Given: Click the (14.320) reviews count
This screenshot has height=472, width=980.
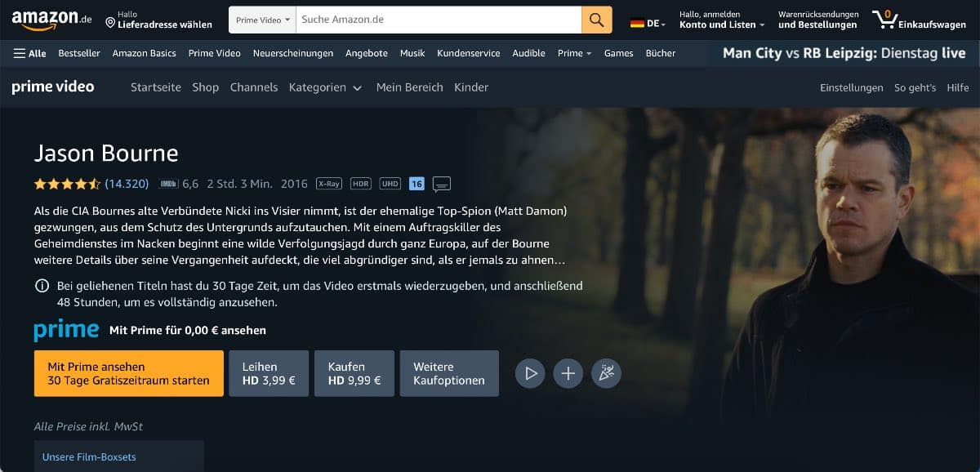Looking at the screenshot, I should pyautogui.click(x=127, y=184).
